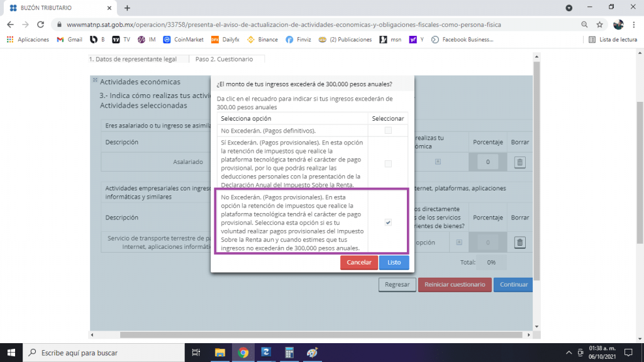Delete the Servicio de transporte row with trash icon
Viewport: 644px width, 362px height.
(519, 243)
